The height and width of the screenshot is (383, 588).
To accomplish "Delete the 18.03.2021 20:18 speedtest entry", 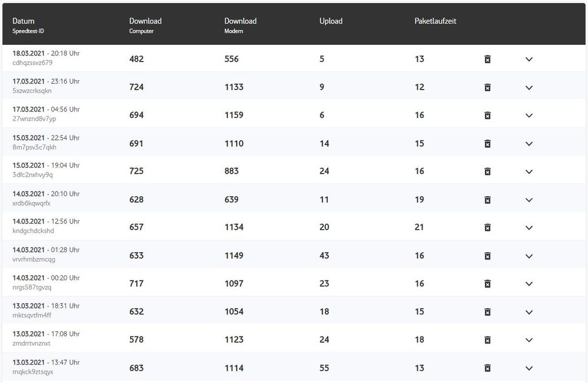I will point(487,59).
